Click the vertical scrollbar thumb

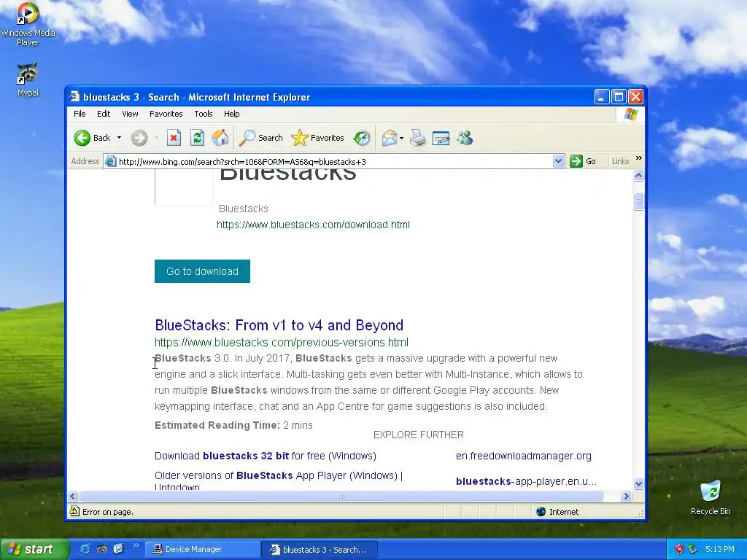[x=638, y=201]
